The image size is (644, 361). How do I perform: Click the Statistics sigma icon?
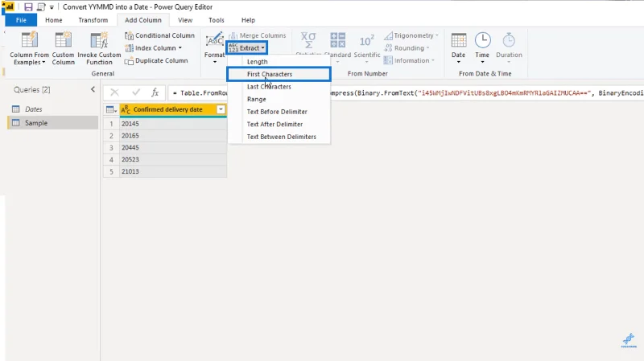coord(308,40)
